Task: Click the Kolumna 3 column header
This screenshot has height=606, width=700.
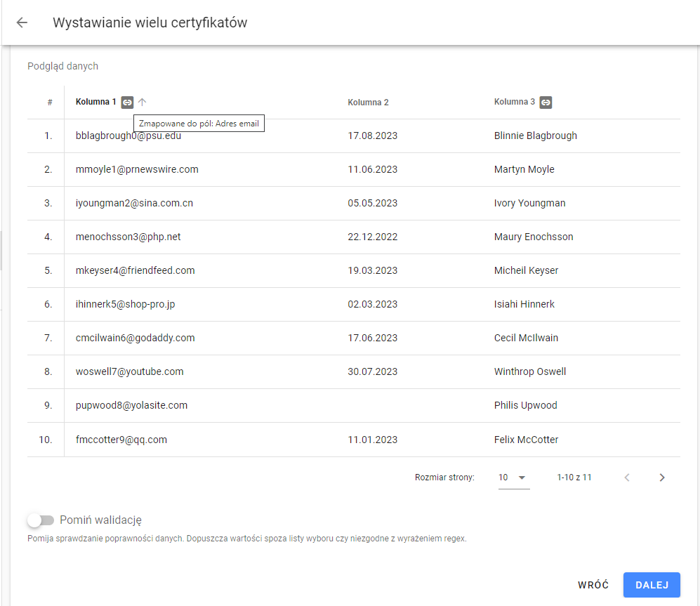Action: (x=514, y=102)
